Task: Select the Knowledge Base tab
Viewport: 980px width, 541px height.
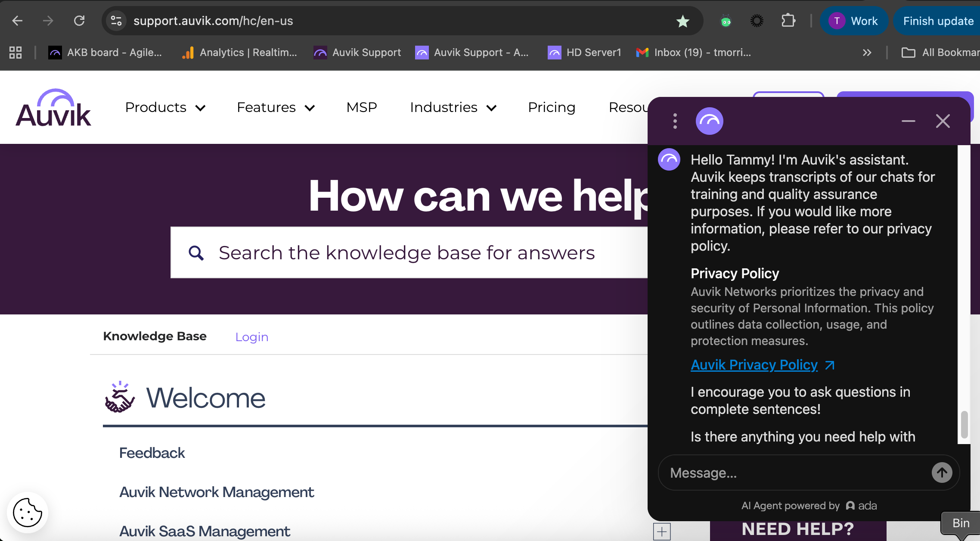Action: pos(155,336)
